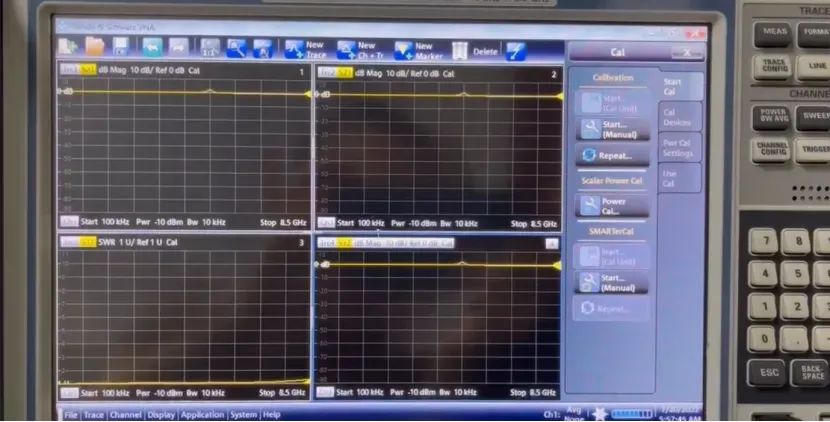Add a marker via New Marker
The image size is (830, 422).
418,51
